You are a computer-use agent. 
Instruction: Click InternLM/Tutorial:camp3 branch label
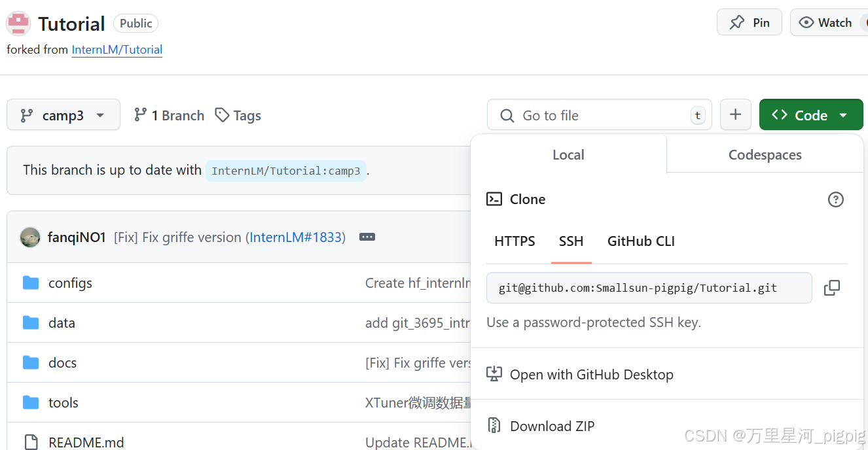[x=285, y=171]
